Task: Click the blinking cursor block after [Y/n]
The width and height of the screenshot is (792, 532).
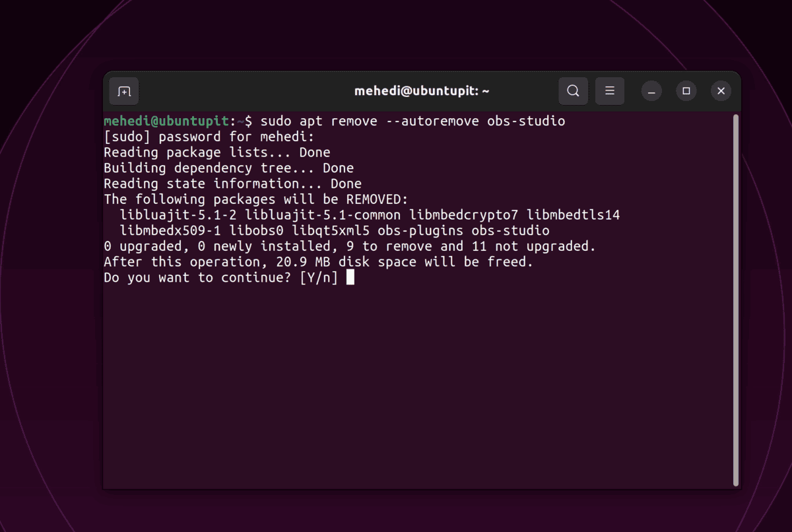Action: tap(350, 278)
